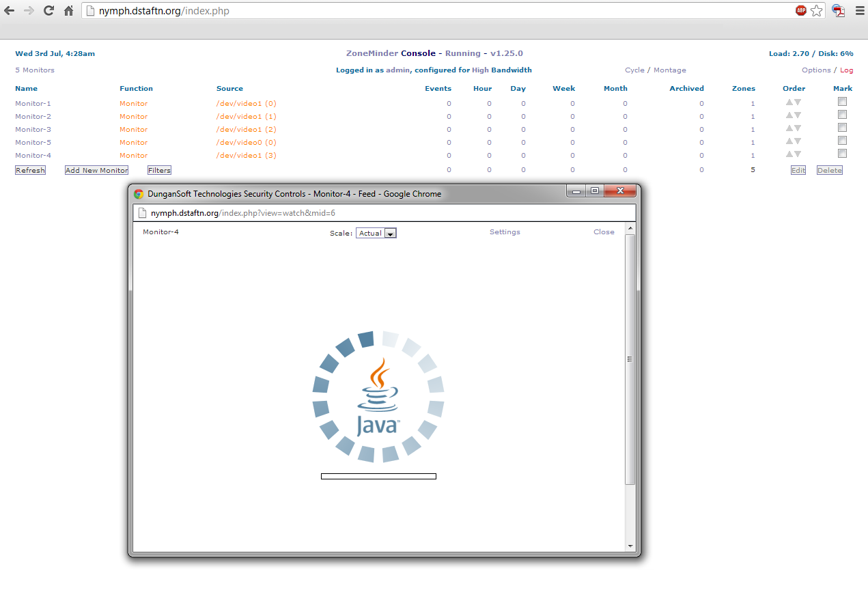Mark the Monitor-3 checkbox
The image size is (868, 616).
pyautogui.click(x=843, y=128)
